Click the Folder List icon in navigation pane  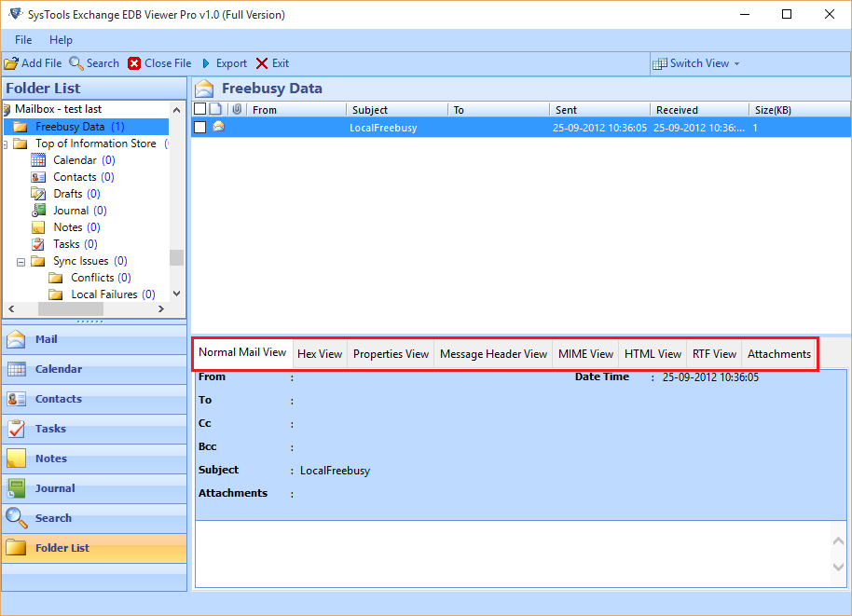tap(16, 548)
